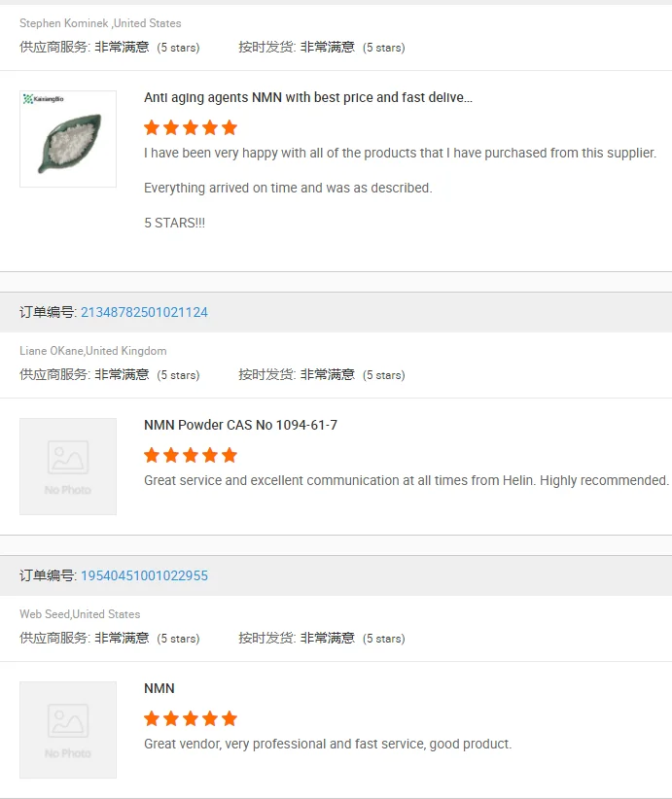The width and height of the screenshot is (672, 799).
Task: Click the NMN Powder No Photo placeholder
Action: tap(68, 467)
